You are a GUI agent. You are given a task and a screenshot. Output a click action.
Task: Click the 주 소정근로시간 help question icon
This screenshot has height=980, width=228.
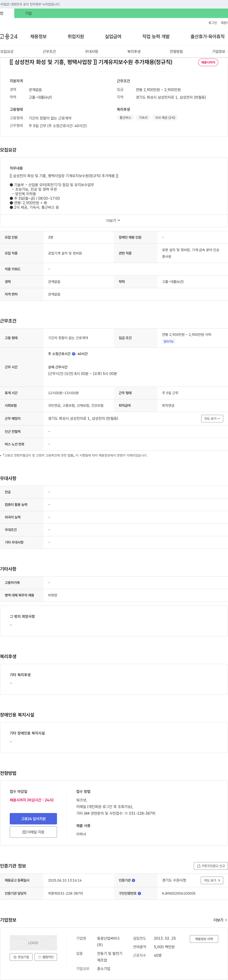click(x=74, y=354)
